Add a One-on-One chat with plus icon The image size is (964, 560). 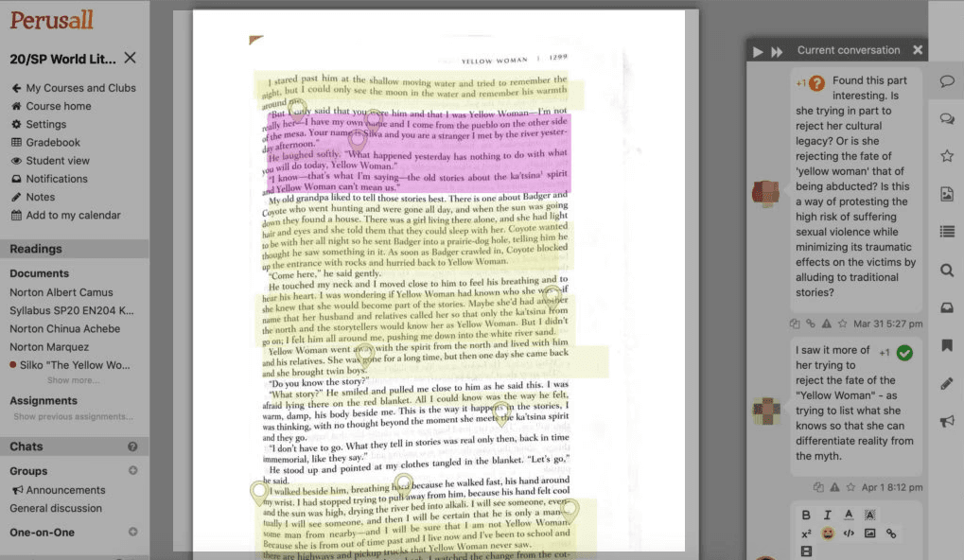click(x=132, y=533)
